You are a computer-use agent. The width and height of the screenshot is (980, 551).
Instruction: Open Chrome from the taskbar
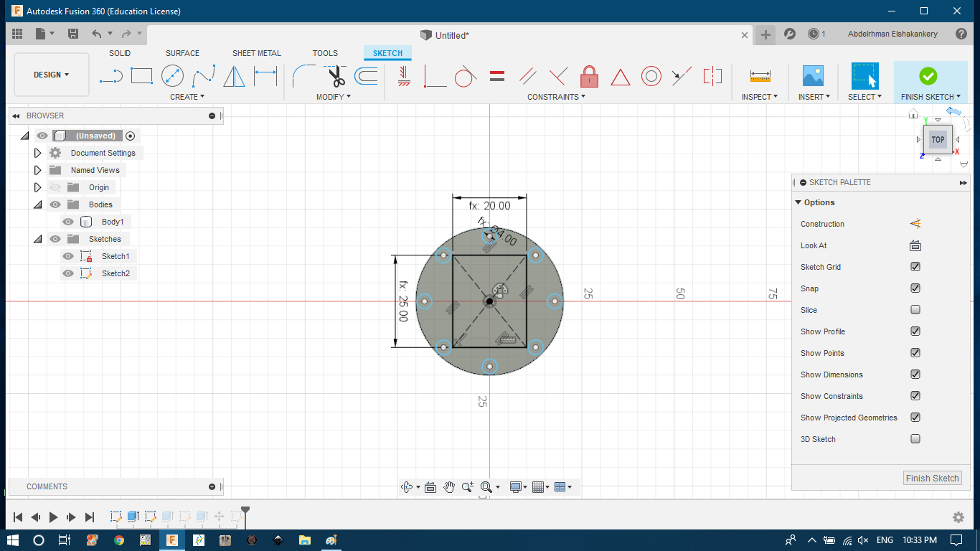119,540
